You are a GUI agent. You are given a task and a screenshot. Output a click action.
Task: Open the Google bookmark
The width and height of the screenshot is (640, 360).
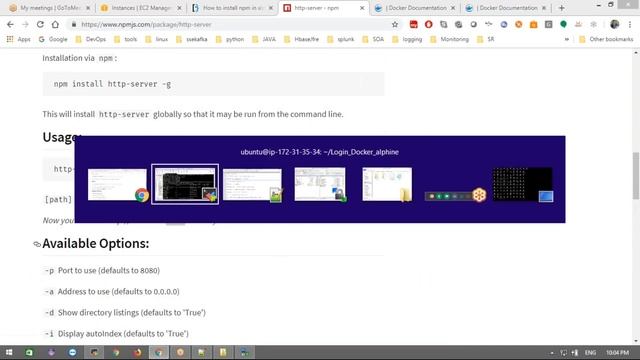pyautogui.click(x=53, y=39)
